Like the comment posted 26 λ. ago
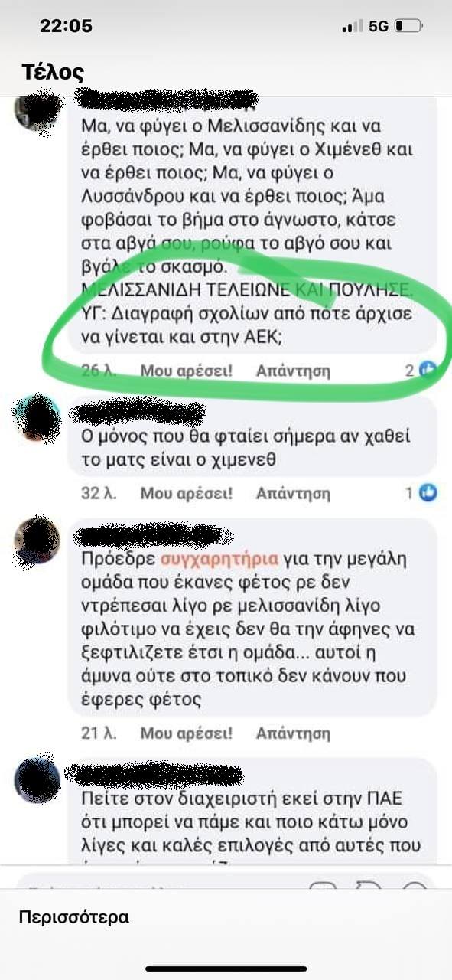This screenshot has height=980, width=452. pos(186,371)
